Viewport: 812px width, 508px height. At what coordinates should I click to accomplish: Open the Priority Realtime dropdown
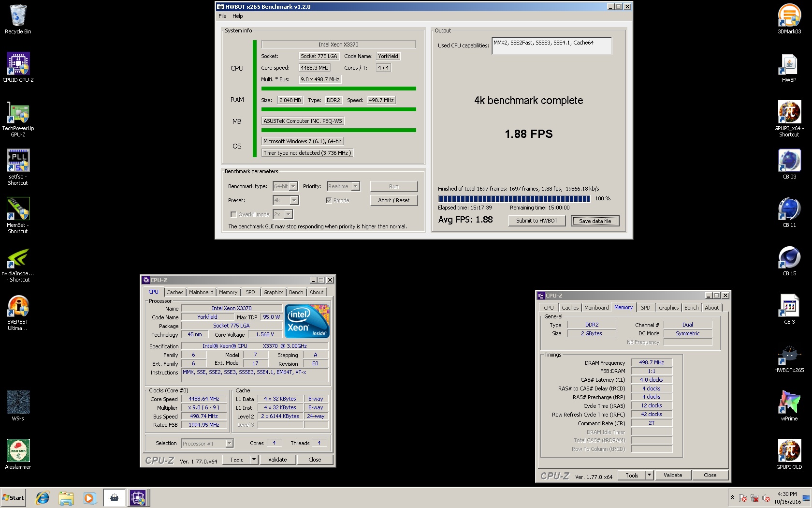pyautogui.click(x=343, y=186)
